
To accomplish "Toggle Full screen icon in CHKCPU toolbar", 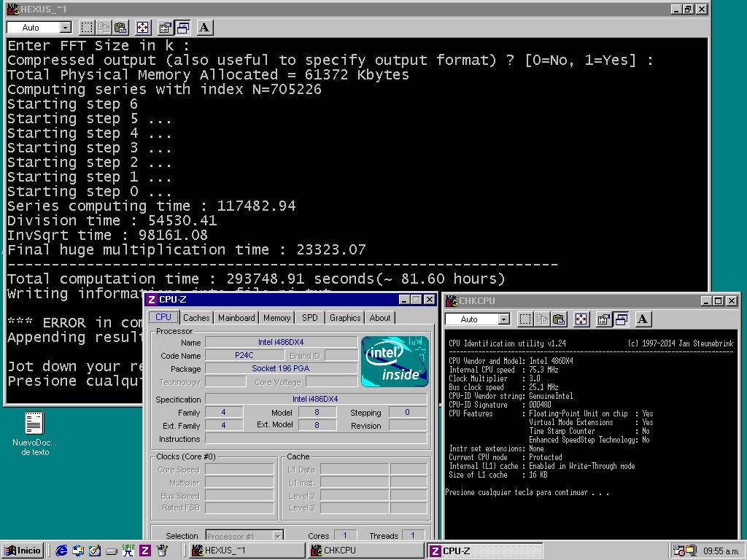I will pos(581,319).
